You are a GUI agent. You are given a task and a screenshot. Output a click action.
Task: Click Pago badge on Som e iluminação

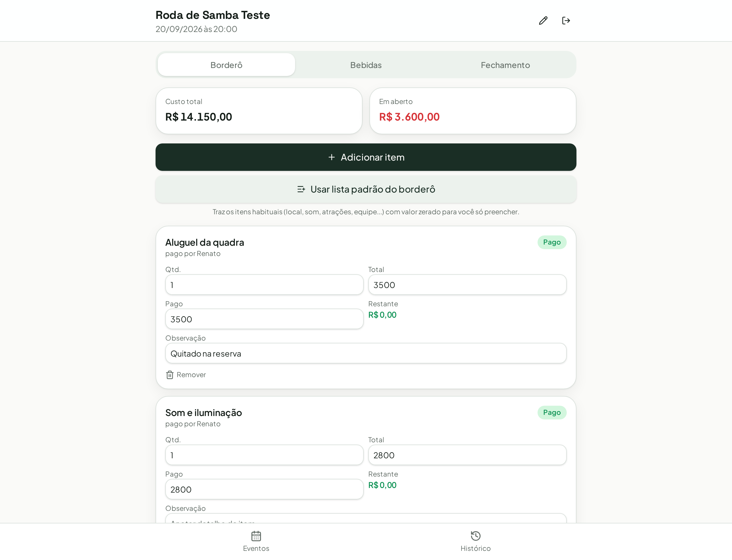(x=552, y=412)
